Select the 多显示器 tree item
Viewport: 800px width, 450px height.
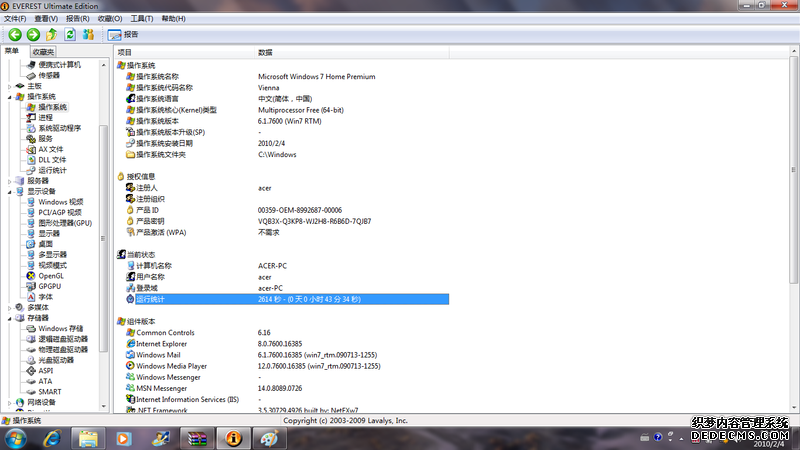[x=53, y=255]
